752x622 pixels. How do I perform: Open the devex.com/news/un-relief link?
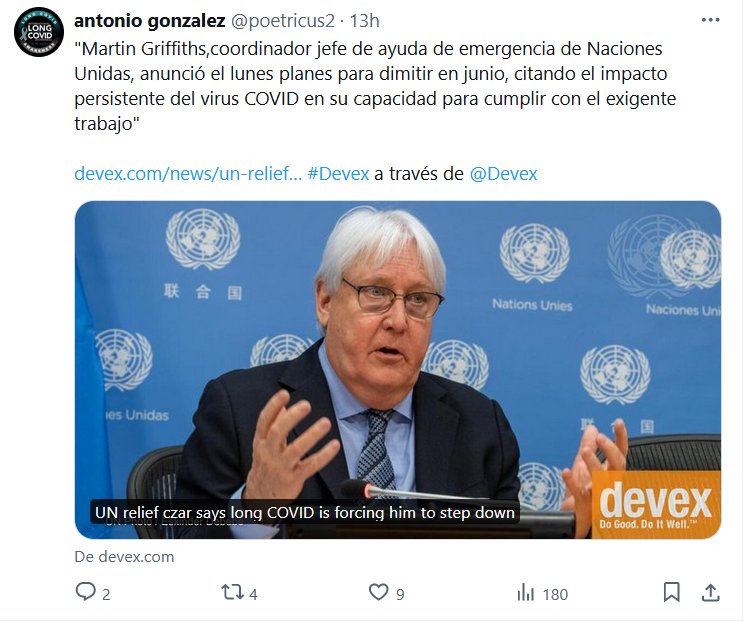[188, 174]
